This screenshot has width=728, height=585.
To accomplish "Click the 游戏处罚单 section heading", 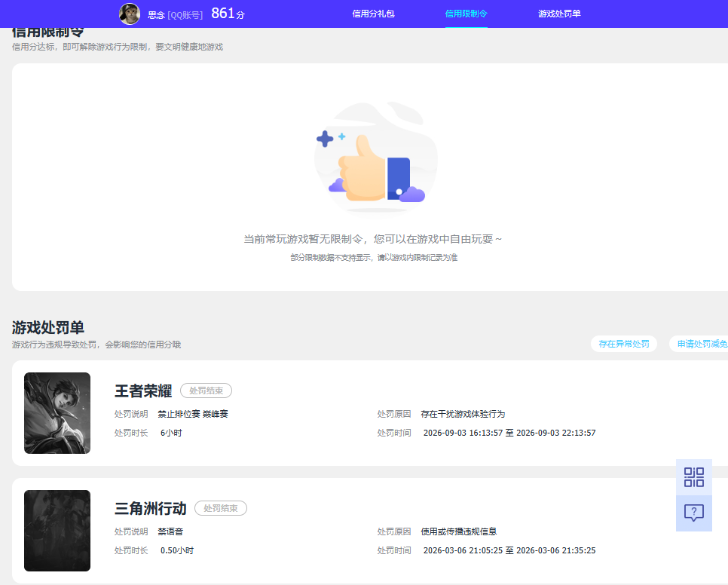I will [47, 327].
